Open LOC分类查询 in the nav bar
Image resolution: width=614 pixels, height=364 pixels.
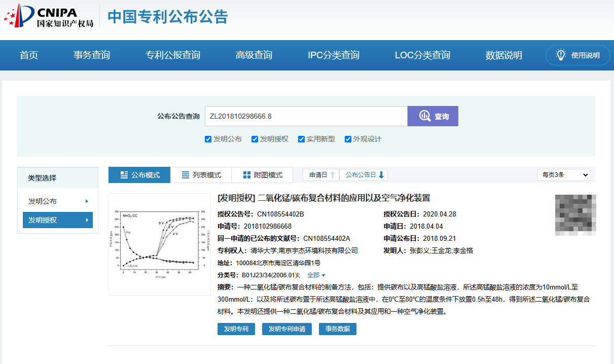[x=422, y=55]
